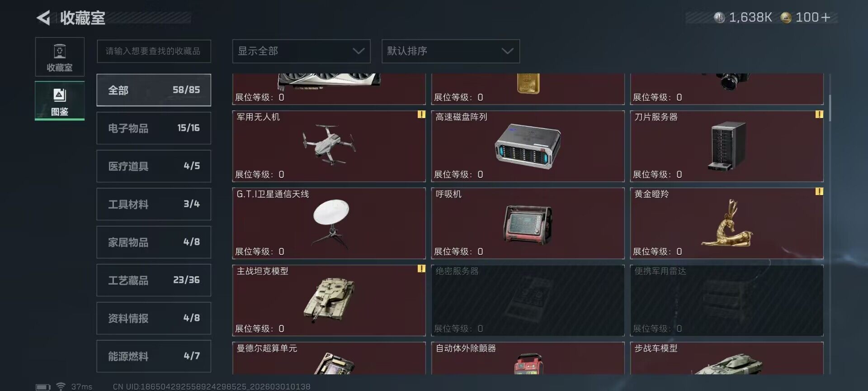Expand the 显示全部 filter dropdown
The height and width of the screenshot is (391, 868).
point(301,51)
